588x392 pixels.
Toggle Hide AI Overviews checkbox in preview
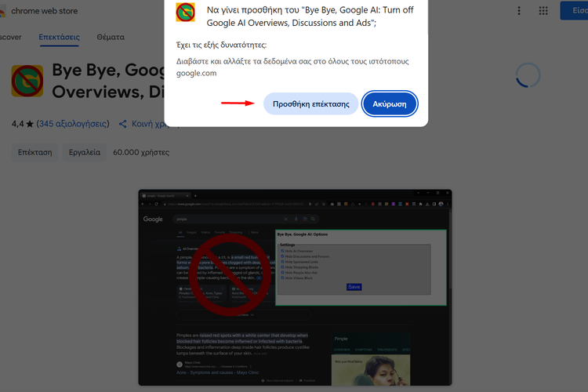[282, 251]
